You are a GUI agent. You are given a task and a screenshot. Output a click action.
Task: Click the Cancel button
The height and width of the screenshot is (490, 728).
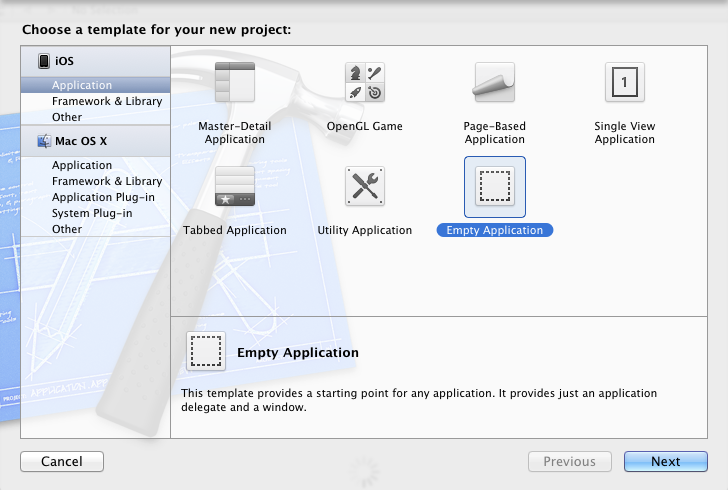[62, 461]
